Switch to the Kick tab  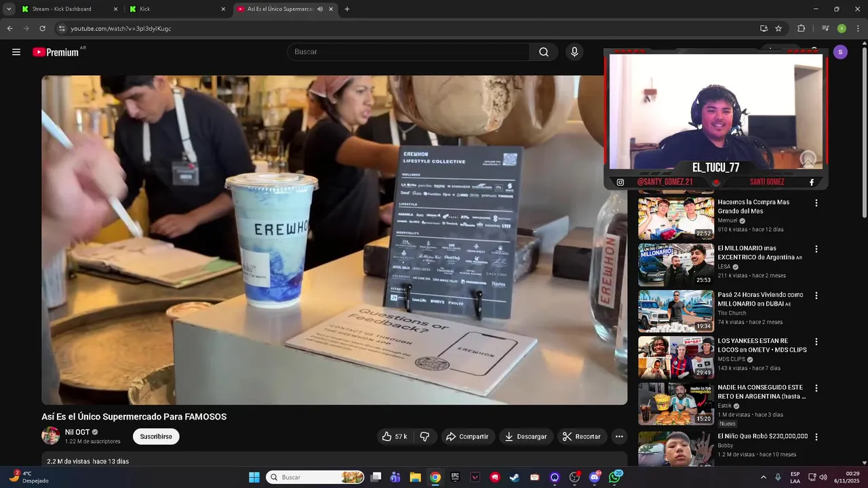pyautogui.click(x=178, y=9)
